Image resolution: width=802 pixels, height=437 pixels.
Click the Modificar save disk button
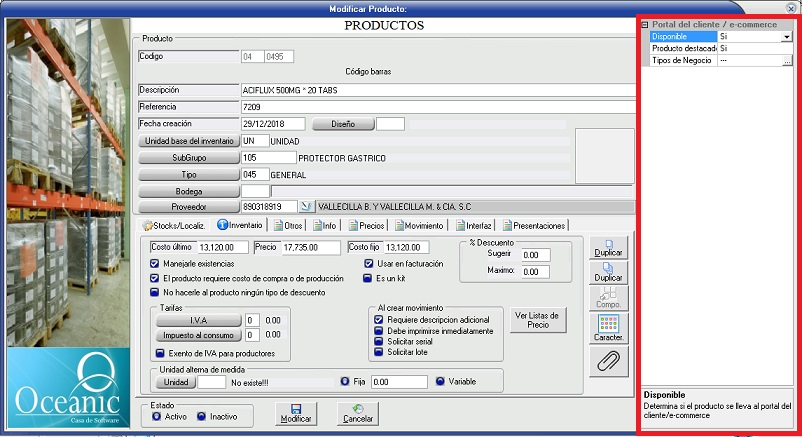pos(295,413)
